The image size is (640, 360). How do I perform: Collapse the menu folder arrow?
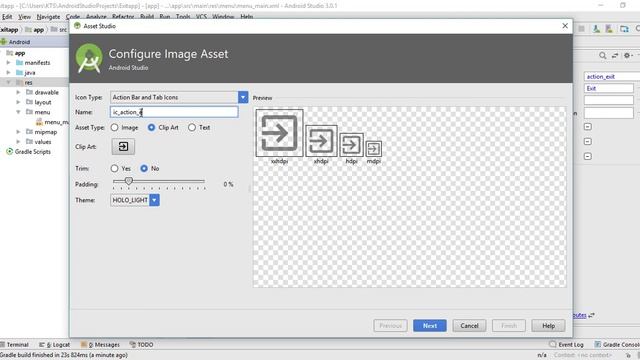pyautogui.click(x=18, y=112)
